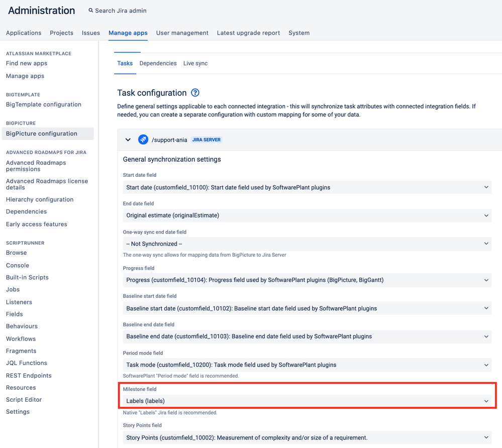The height and width of the screenshot is (448, 502).
Task: Open the Milestone field Labels dropdown
Action: [x=307, y=401]
